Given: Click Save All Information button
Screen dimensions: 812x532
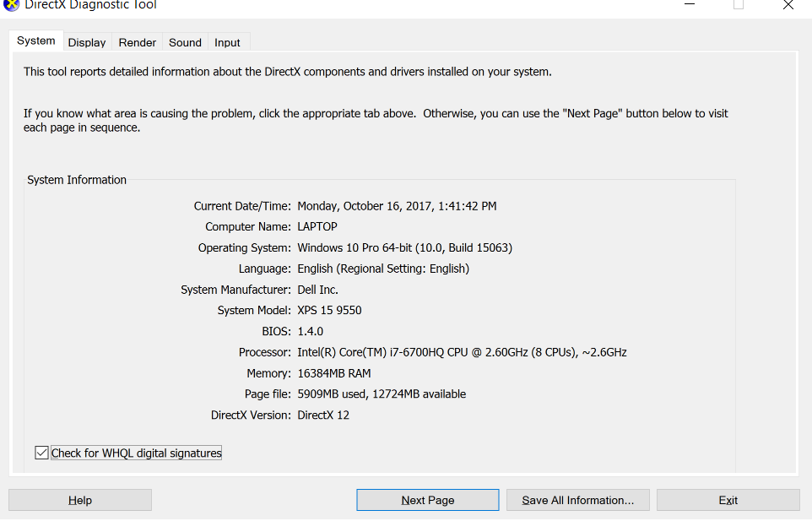Looking at the screenshot, I should [x=578, y=500].
